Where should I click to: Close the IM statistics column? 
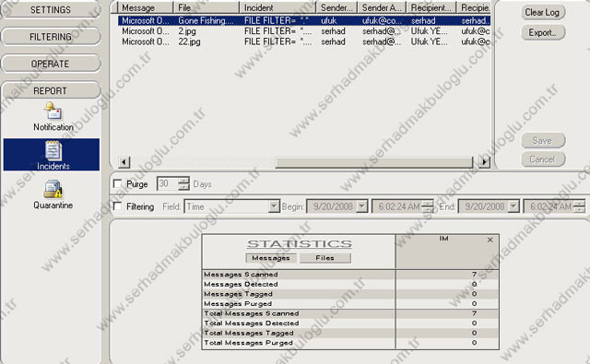[490, 240]
